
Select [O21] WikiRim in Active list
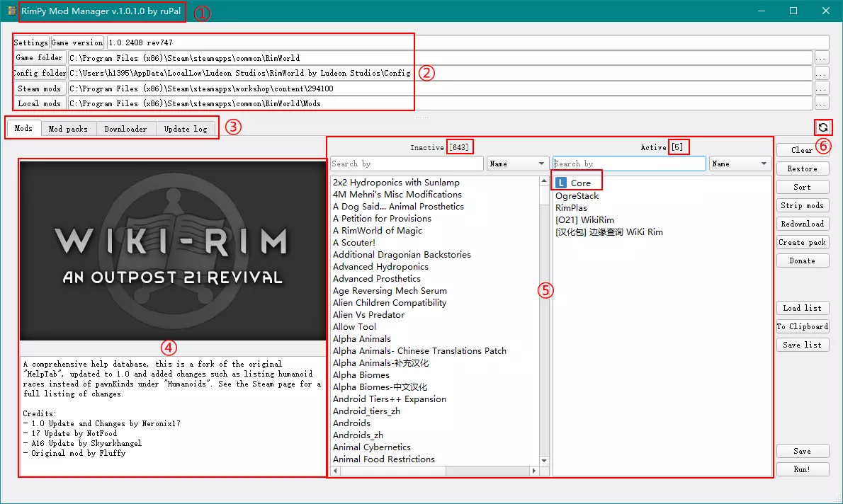584,219
